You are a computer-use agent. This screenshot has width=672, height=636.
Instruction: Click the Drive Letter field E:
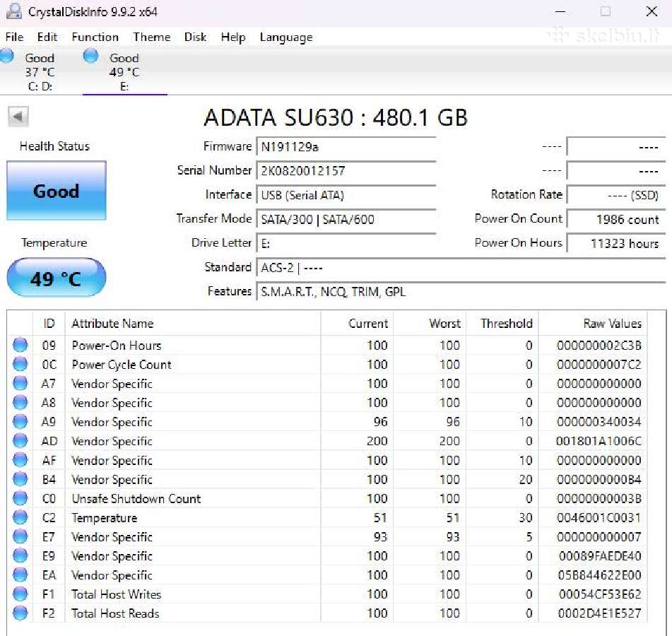point(346,243)
